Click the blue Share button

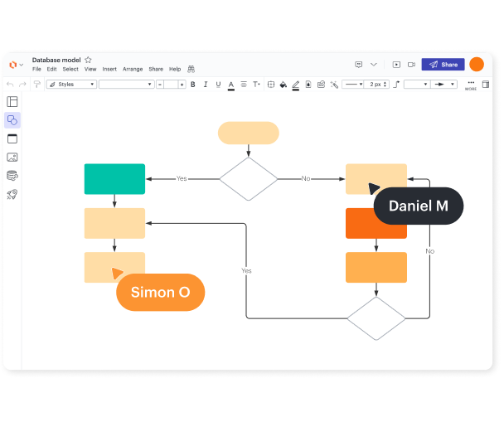tap(443, 65)
